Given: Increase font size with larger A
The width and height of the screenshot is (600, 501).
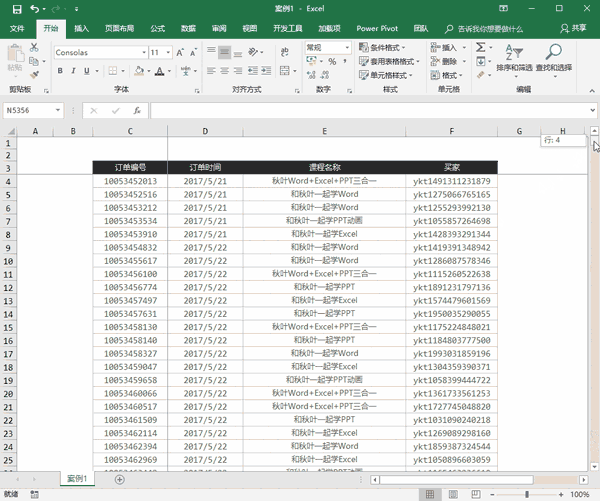Looking at the screenshot, I should [180, 52].
